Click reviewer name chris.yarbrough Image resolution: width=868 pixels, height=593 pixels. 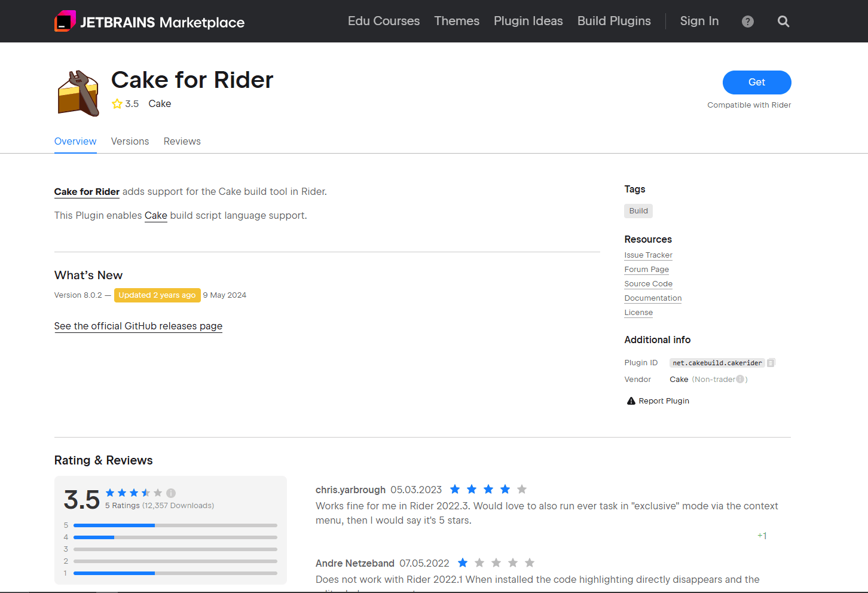click(350, 490)
